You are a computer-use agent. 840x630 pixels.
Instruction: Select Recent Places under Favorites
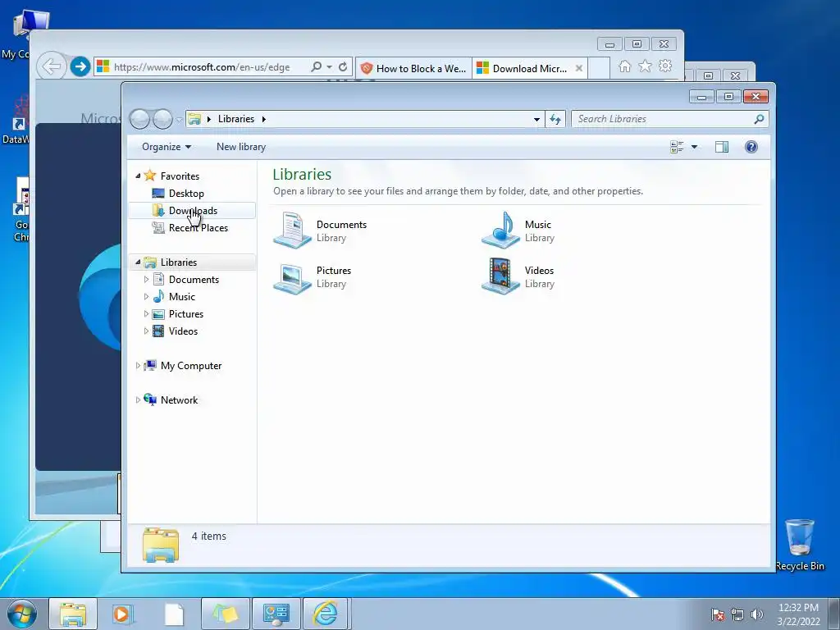[198, 228]
